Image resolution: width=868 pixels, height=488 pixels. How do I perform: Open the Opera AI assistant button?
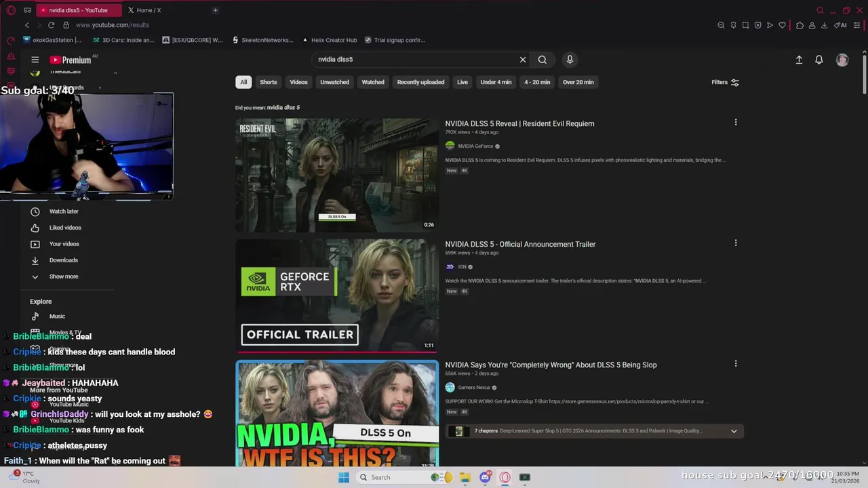(x=840, y=25)
